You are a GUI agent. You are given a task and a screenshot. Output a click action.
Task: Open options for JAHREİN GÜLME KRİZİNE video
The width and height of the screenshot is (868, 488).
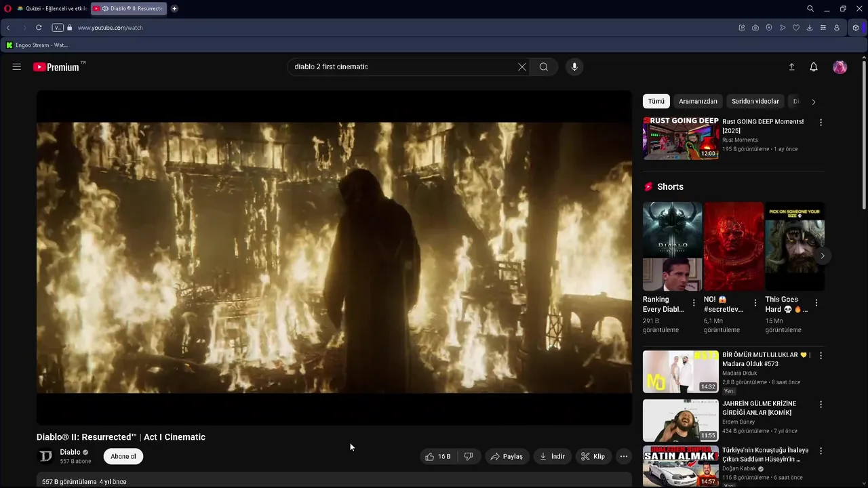(x=821, y=405)
